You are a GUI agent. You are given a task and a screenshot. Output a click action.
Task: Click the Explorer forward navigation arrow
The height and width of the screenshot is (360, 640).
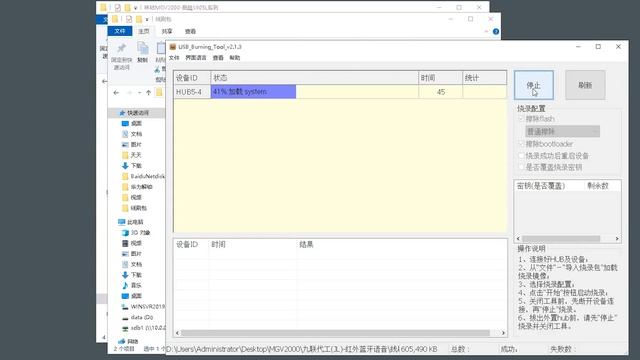tap(129, 93)
